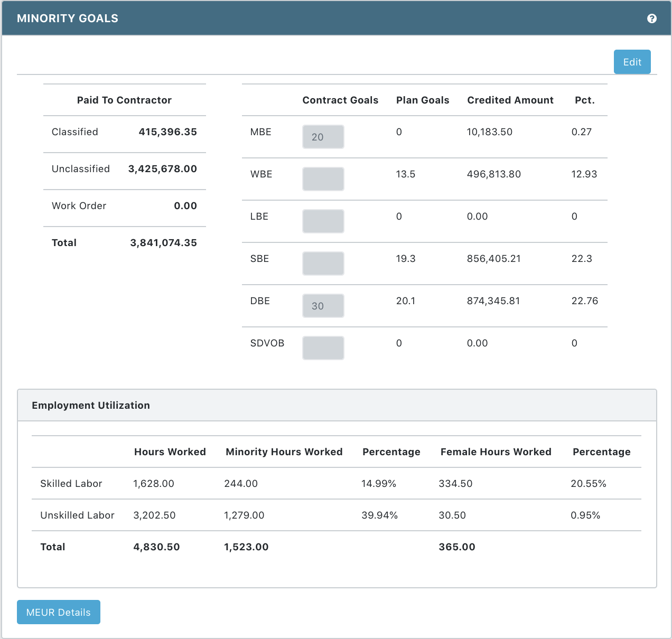
Task: Click minority percentage 39.94%
Action: point(379,515)
